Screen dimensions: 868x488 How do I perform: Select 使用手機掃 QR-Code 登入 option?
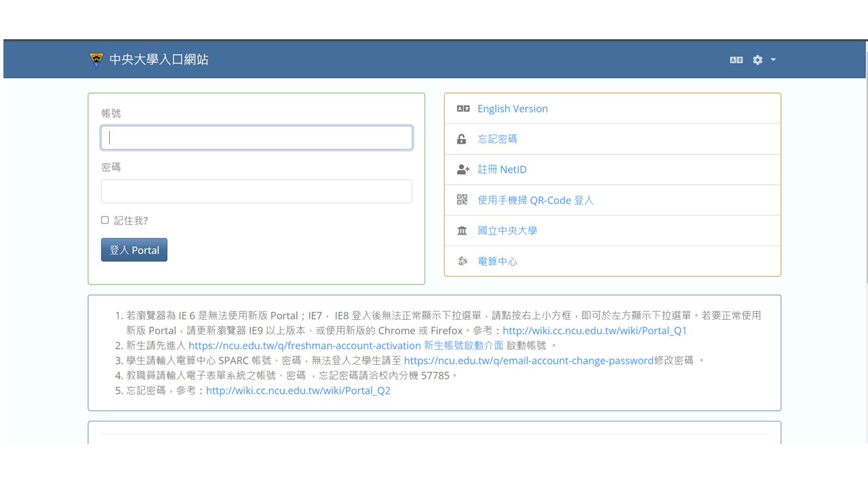[535, 200]
